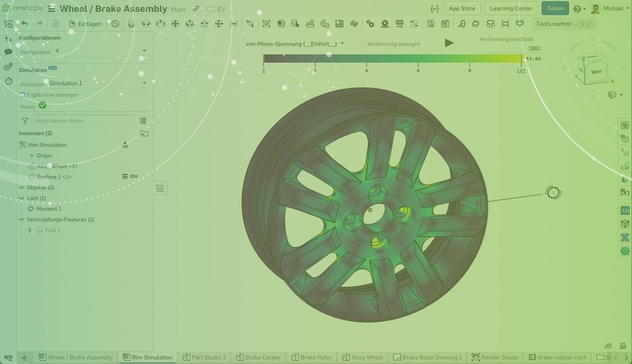Click the Undo arrow in the toolbar
The height and width of the screenshot is (364, 632).
25,24
